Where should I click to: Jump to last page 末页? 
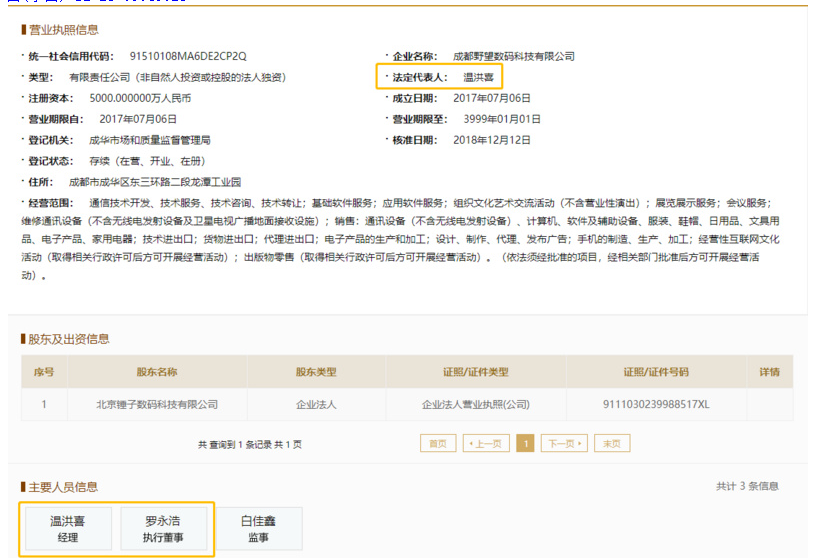612,444
